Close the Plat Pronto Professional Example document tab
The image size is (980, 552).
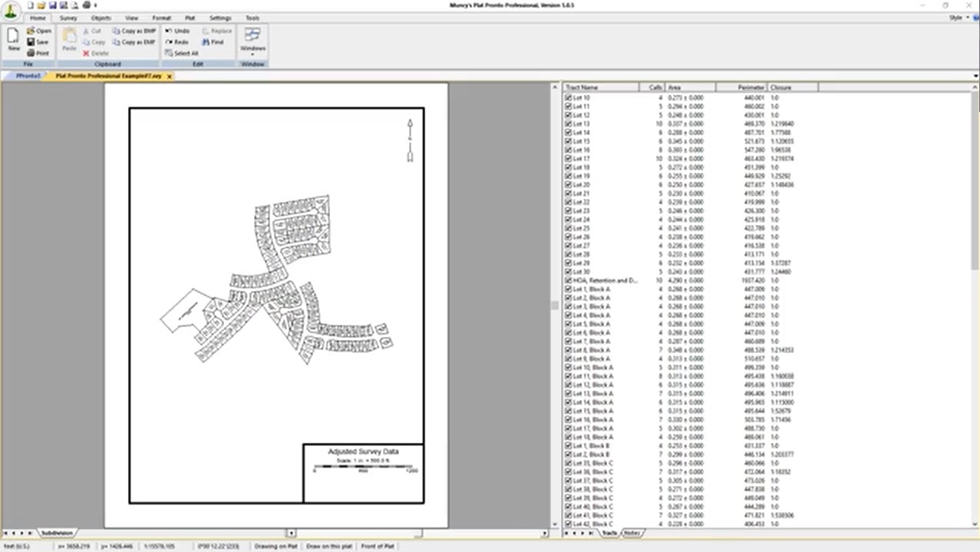click(169, 77)
